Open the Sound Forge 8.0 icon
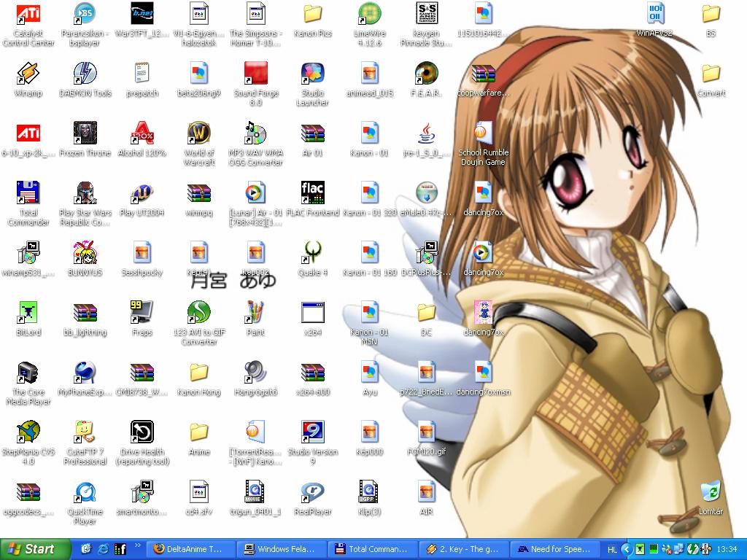This screenshot has height=560, width=747. tap(255, 74)
